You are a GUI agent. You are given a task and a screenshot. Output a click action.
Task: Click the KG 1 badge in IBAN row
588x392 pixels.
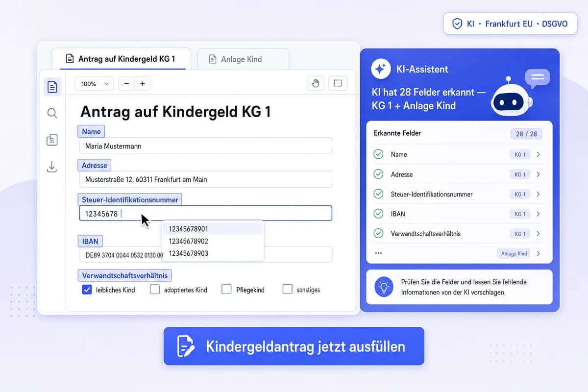click(x=519, y=214)
